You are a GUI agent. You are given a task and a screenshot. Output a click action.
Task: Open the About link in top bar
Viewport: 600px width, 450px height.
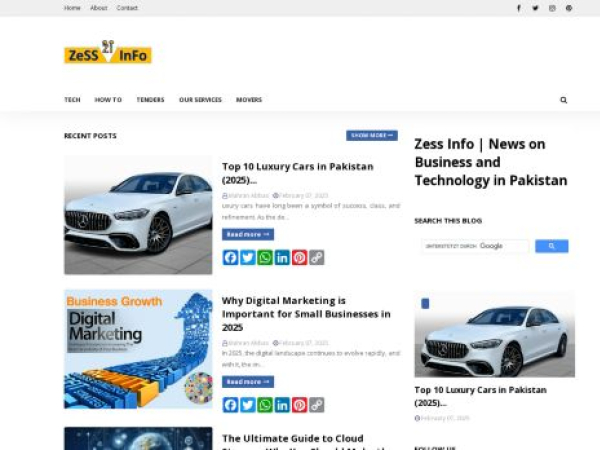[x=98, y=8]
